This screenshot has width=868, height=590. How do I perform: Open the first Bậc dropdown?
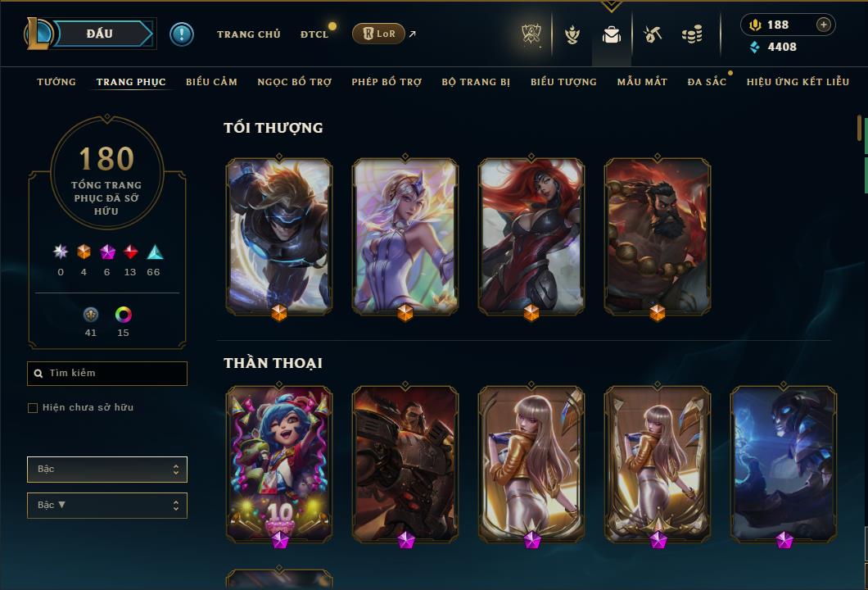(107, 470)
